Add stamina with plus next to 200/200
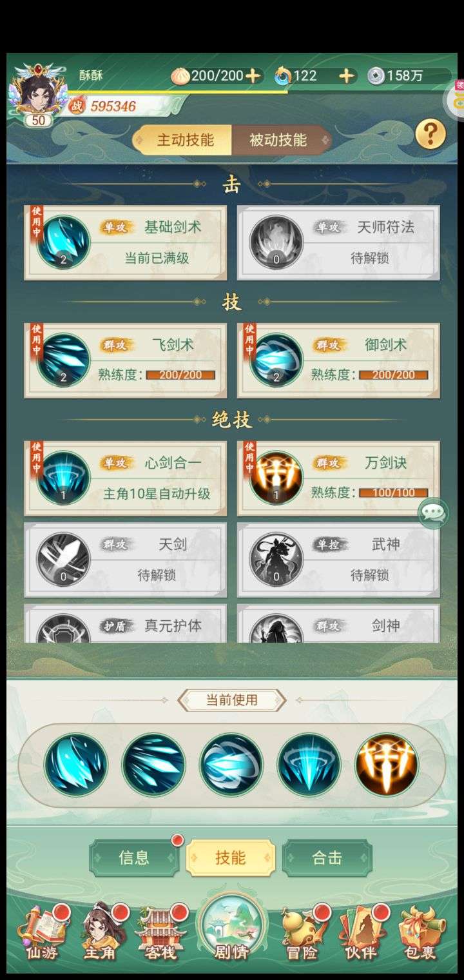 [253, 75]
